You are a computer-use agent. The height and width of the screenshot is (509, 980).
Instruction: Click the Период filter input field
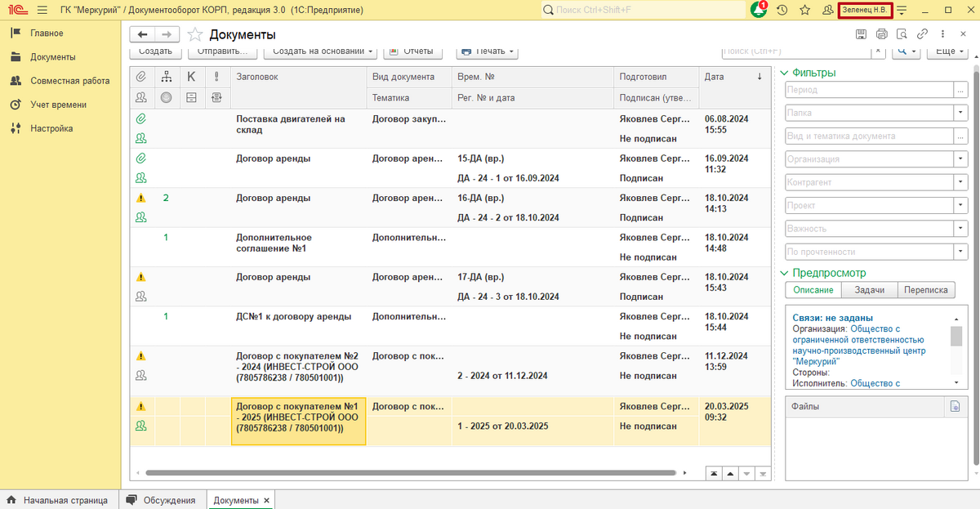click(x=869, y=90)
